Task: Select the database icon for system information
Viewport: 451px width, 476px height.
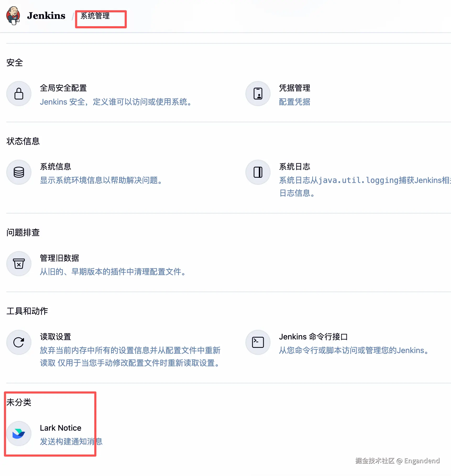Action: (x=19, y=172)
